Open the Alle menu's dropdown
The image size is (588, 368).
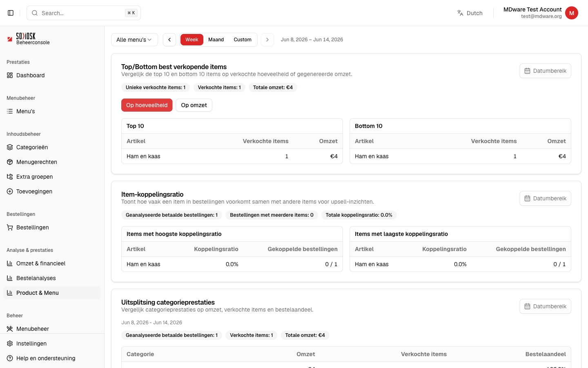coord(134,40)
